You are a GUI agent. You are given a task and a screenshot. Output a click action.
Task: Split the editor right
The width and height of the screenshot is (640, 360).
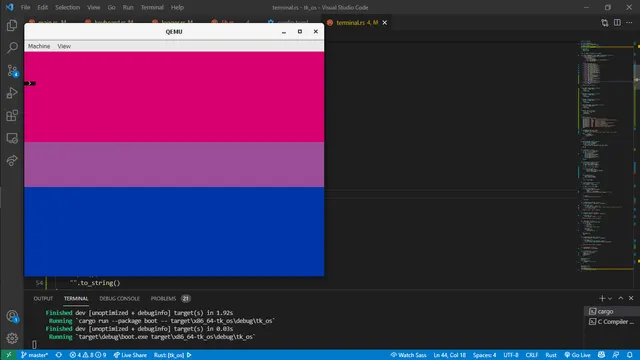pos(617,23)
